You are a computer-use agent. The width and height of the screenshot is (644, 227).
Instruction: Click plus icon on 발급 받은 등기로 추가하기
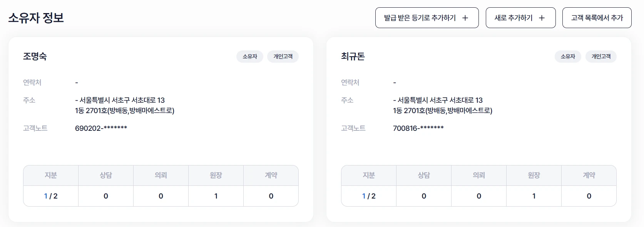(x=465, y=18)
